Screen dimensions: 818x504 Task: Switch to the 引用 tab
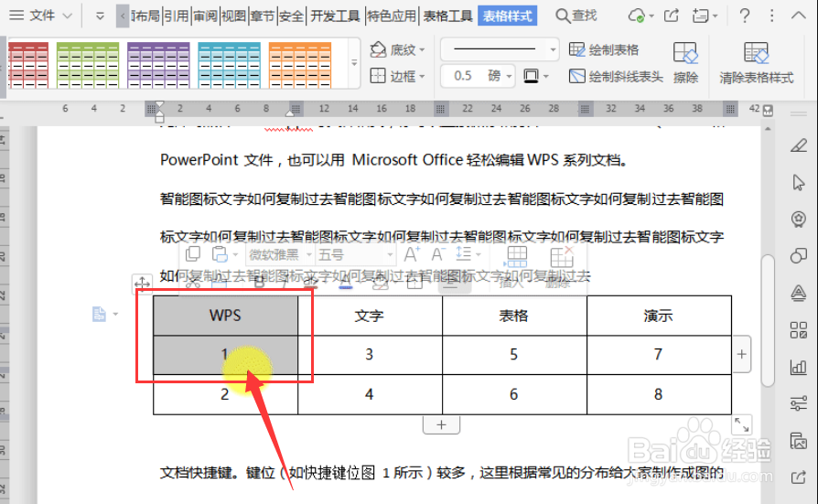[x=177, y=16]
